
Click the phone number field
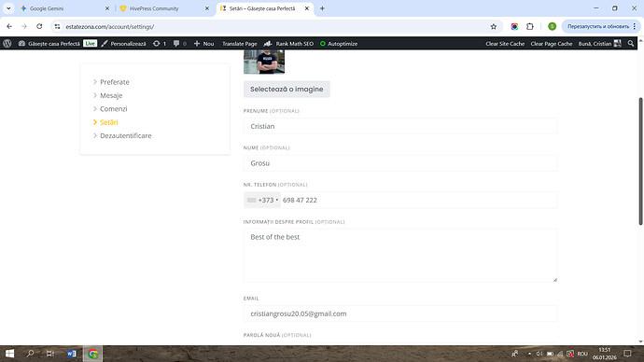tap(419, 200)
